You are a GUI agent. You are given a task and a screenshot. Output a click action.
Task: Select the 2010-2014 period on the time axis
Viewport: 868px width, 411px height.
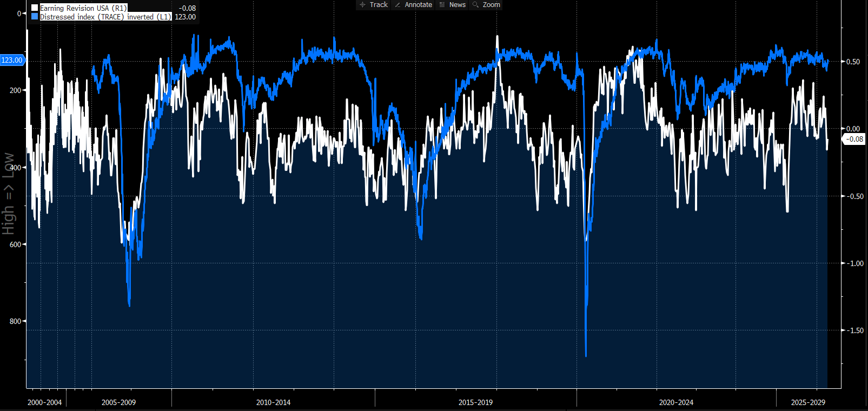pos(273,402)
